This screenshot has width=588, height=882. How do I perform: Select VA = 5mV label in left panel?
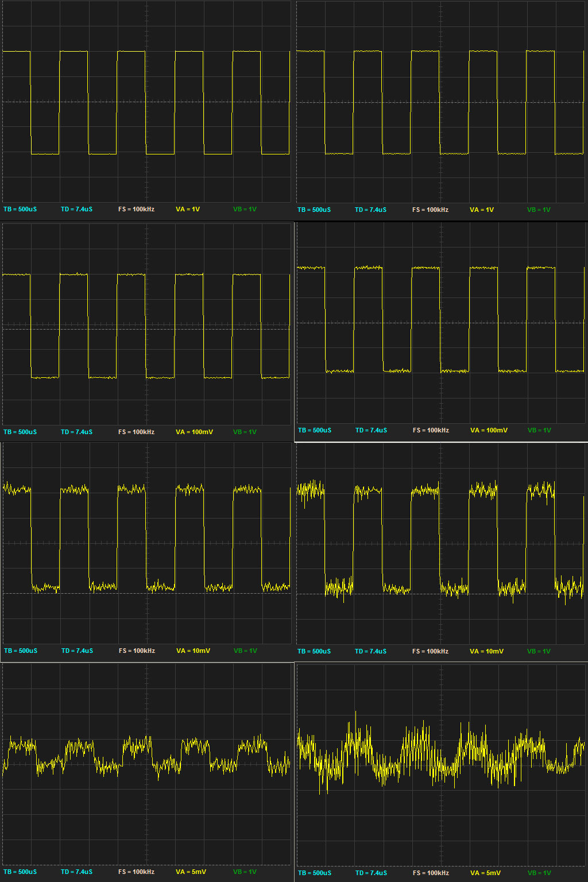click(191, 872)
